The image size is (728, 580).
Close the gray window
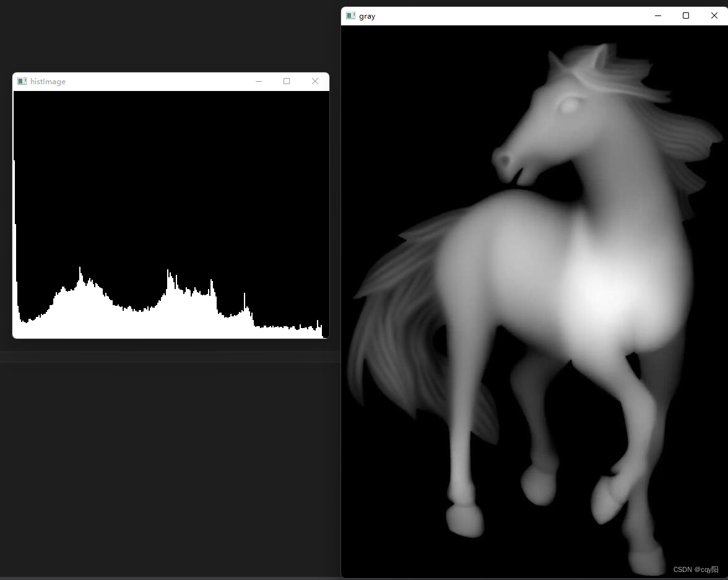tap(714, 15)
